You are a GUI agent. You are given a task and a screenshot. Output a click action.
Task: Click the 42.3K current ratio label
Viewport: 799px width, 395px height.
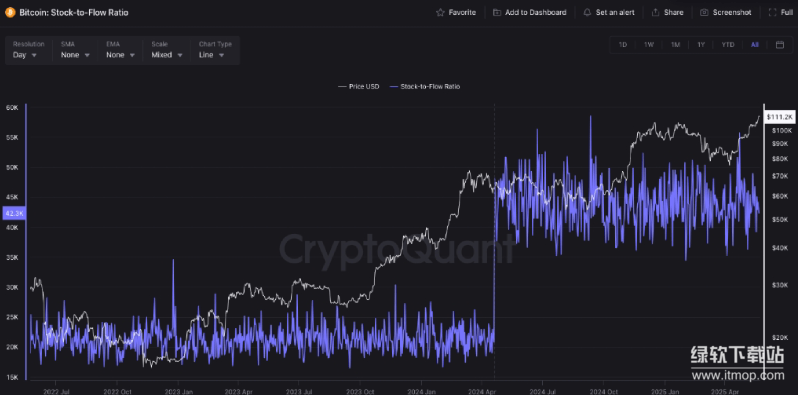pyautogui.click(x=14, y=213)
